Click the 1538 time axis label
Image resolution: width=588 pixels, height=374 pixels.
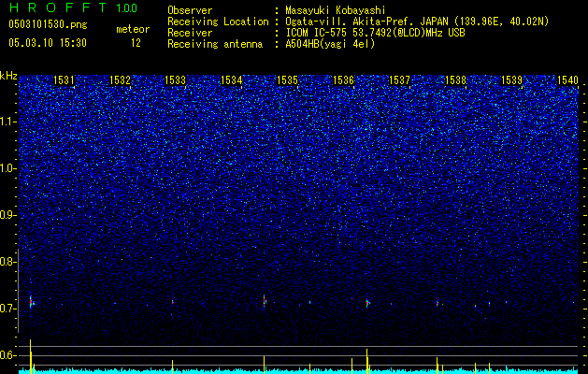point(455,79)
